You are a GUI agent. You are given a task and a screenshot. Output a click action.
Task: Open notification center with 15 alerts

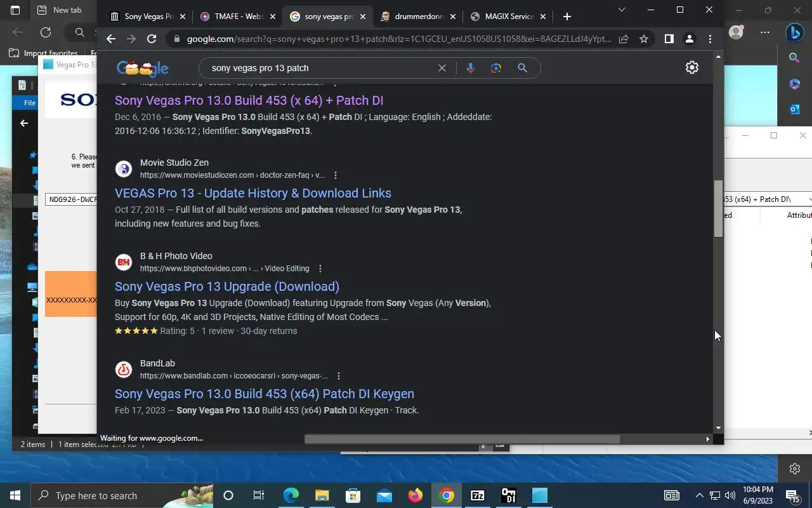coord(792,495)
